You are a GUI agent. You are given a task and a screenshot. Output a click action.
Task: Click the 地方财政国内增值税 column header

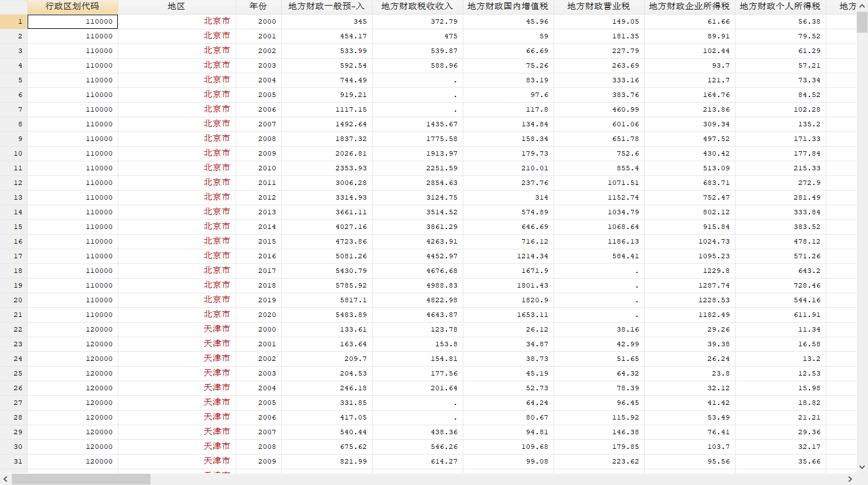click(x=508, y=7)
